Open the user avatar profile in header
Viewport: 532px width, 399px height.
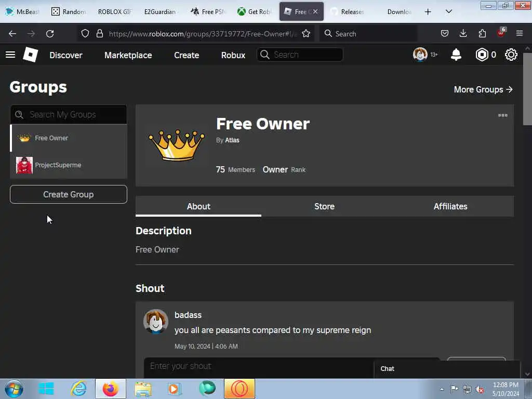point(420,55)
